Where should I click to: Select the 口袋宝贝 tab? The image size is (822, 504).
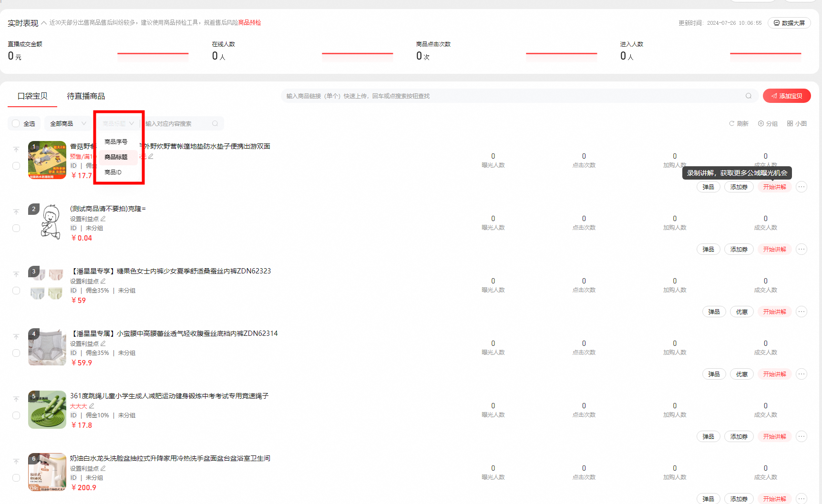click(32, 96)
